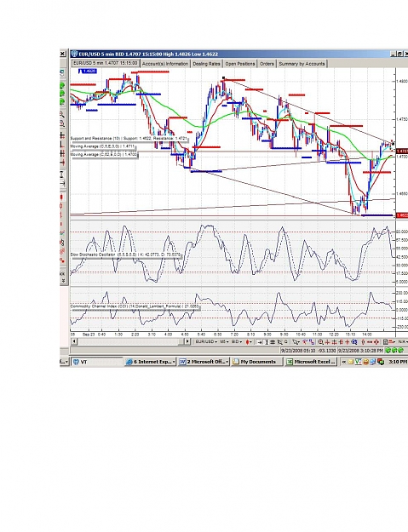Viewport: 408px width, 532px height.
Task: Expand the EUR/USD currency pair dropdown
Action: 207,341
